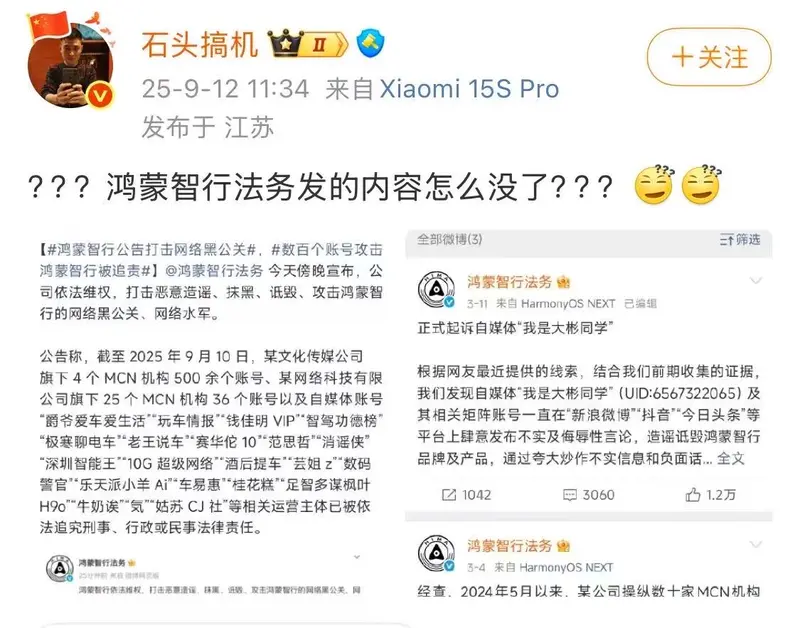Tap the blue gavel badge icon
The image size is (800, 628).
click(x=371, y=44)
